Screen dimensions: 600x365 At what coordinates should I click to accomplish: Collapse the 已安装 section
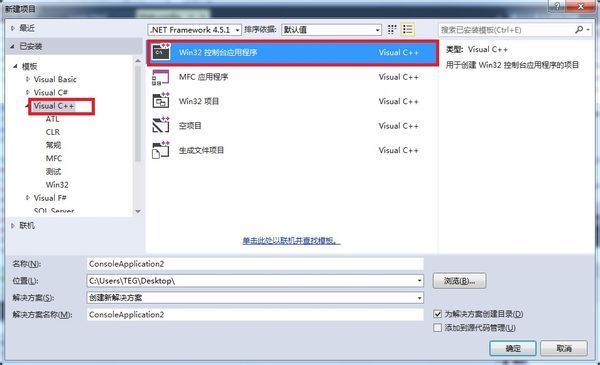(x=13, y=46)
